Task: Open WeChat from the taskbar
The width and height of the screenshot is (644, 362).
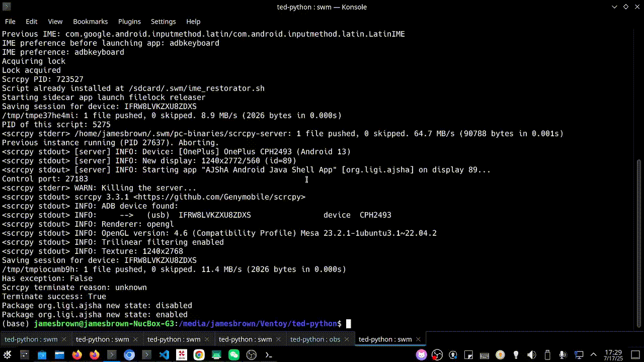Action: (233, 354)
